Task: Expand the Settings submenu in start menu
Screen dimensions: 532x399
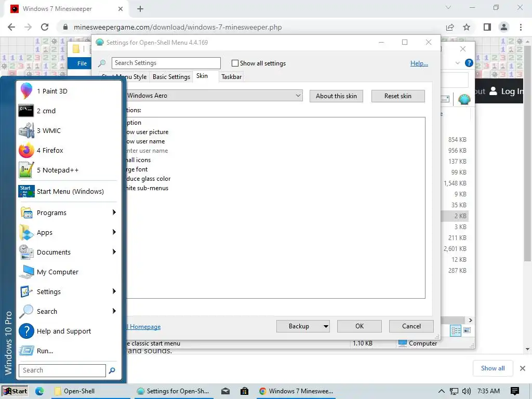Action: [68, 291]
